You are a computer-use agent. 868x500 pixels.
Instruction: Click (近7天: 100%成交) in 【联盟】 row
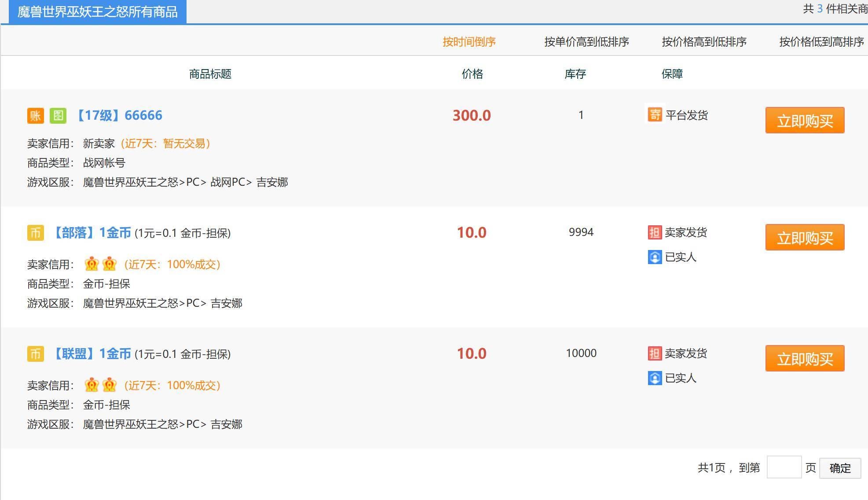(172, 386)
